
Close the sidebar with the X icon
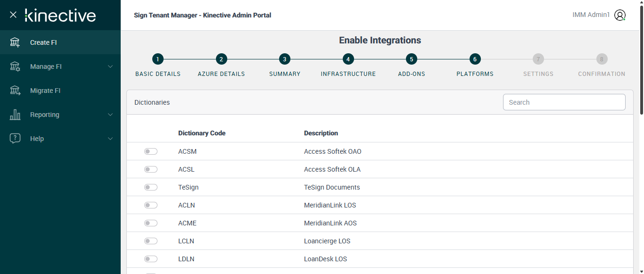(x=13, y=15)
